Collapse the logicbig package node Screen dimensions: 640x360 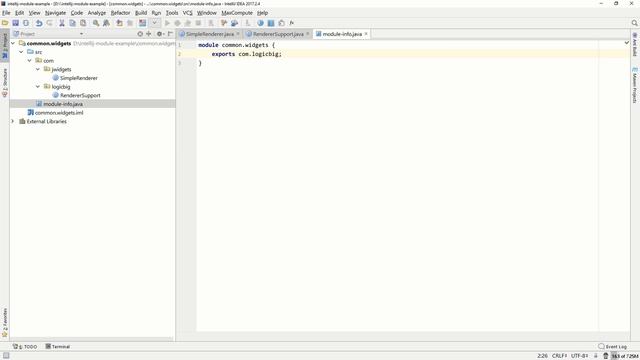(x=38, y=87)
